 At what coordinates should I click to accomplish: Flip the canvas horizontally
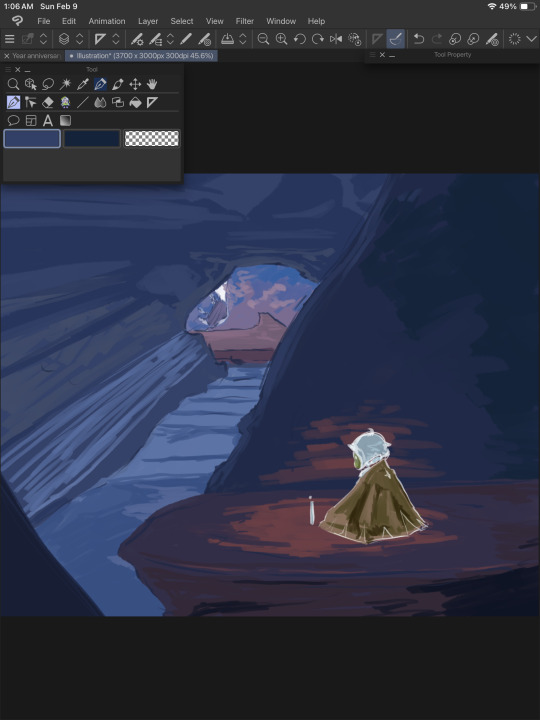(336, 39)
